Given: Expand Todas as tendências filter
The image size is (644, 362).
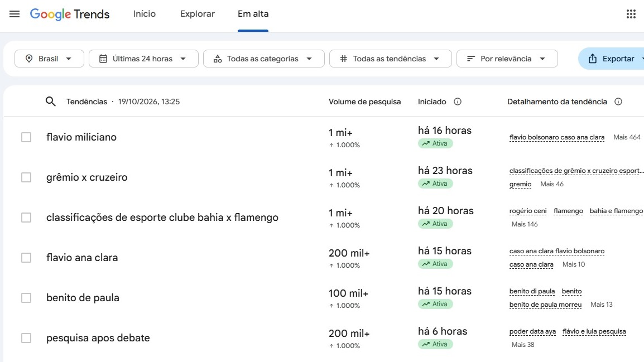Looking at the screenshot, I should click(391, 59).
